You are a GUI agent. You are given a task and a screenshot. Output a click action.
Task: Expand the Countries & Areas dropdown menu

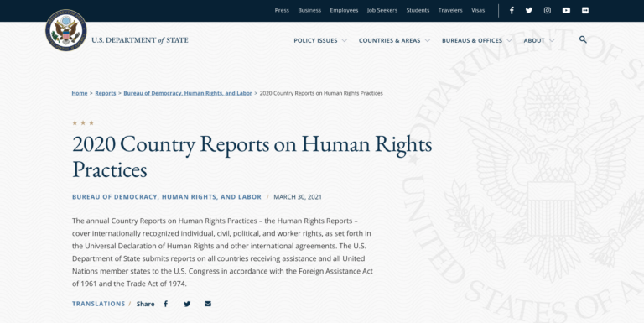coord(394,40)
